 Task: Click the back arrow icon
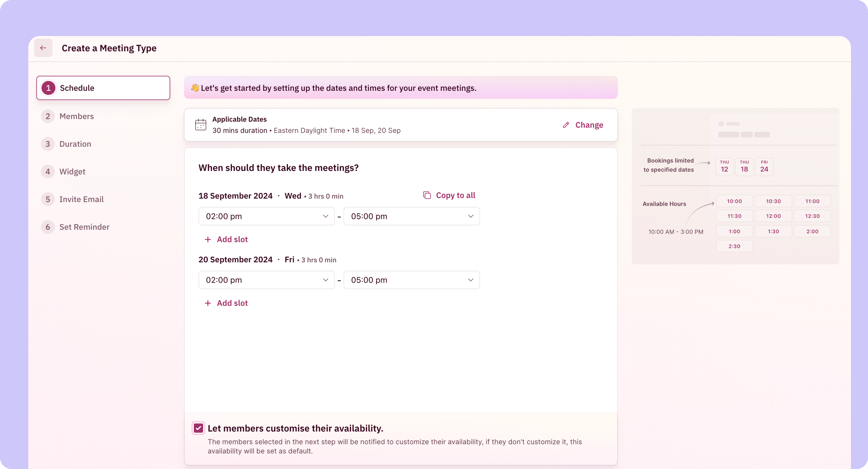(43, 48)
